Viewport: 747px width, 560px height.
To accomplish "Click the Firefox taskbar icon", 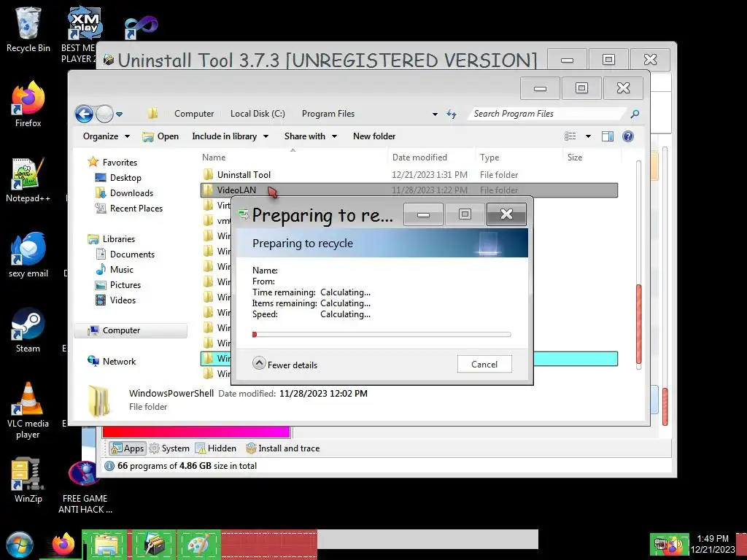I will (x=63, y=544).
